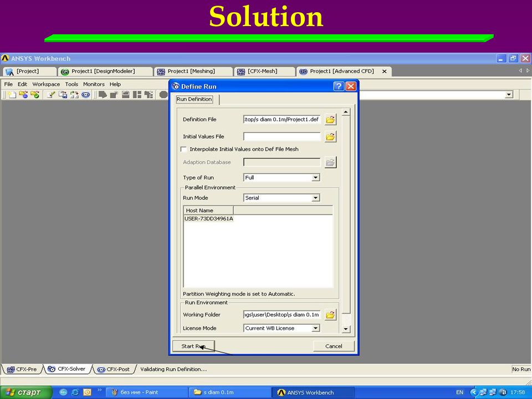This screenshot has width=532, height=399.
Task: Click the Definition File path field
Action: (282, 120)
